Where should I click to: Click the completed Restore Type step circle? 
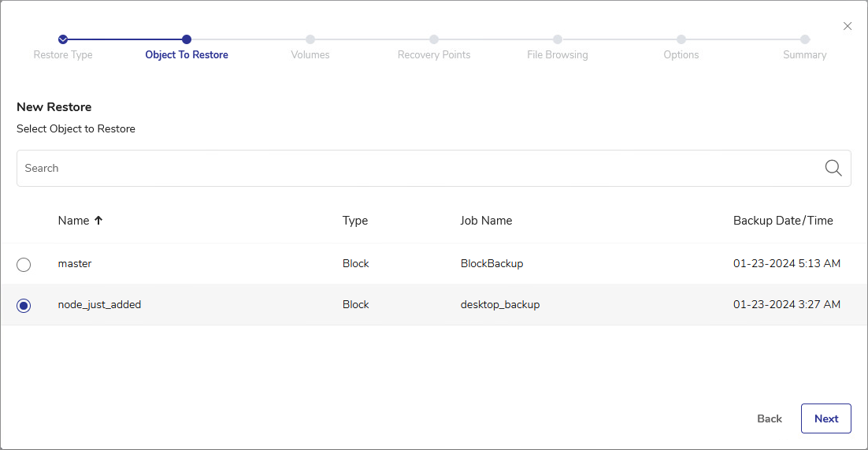click(63, 39)
